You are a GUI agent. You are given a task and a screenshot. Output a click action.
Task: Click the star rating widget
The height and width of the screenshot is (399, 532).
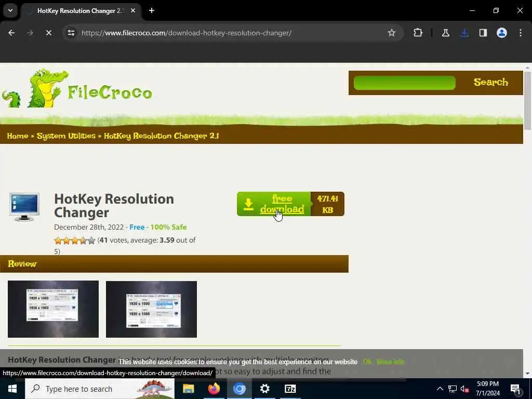[75, 241]
